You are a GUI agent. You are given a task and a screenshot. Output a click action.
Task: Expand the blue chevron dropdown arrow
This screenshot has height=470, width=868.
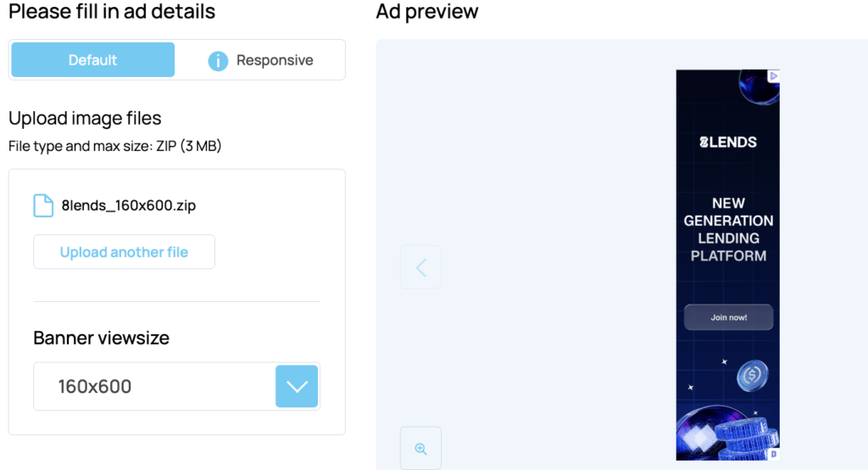coord(297,387)
